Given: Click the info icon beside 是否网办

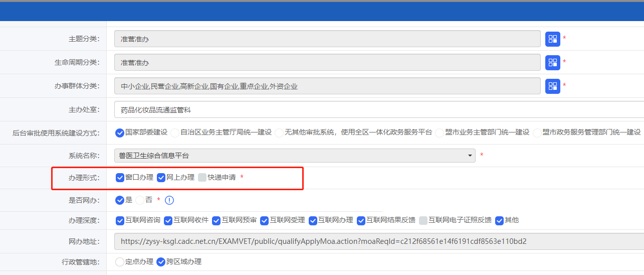Looking at the screenshot, I should (x=169, y=200).
